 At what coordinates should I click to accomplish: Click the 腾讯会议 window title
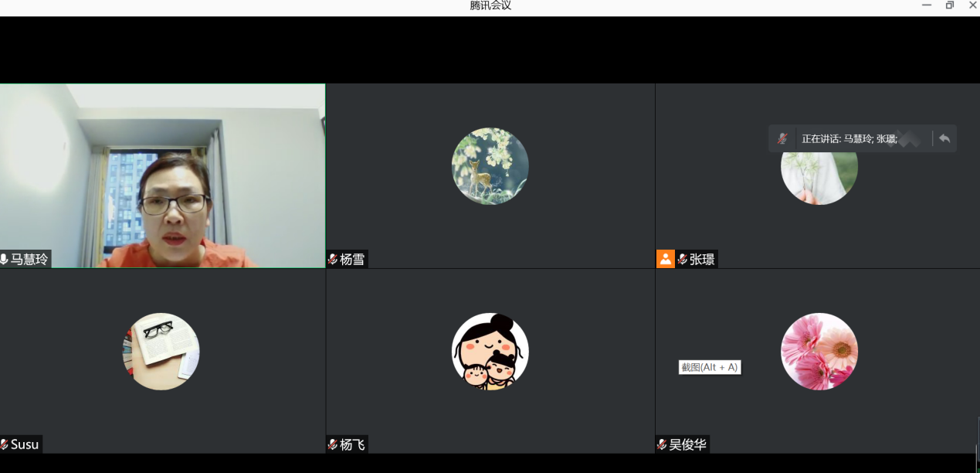pyautogui.click(x=490, y=6)
